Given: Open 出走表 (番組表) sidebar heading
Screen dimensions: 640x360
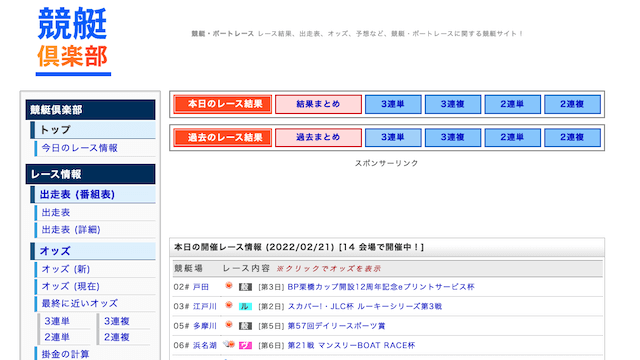Looking at the screenshot, I should pyautogui.click(x=93, y=195).
